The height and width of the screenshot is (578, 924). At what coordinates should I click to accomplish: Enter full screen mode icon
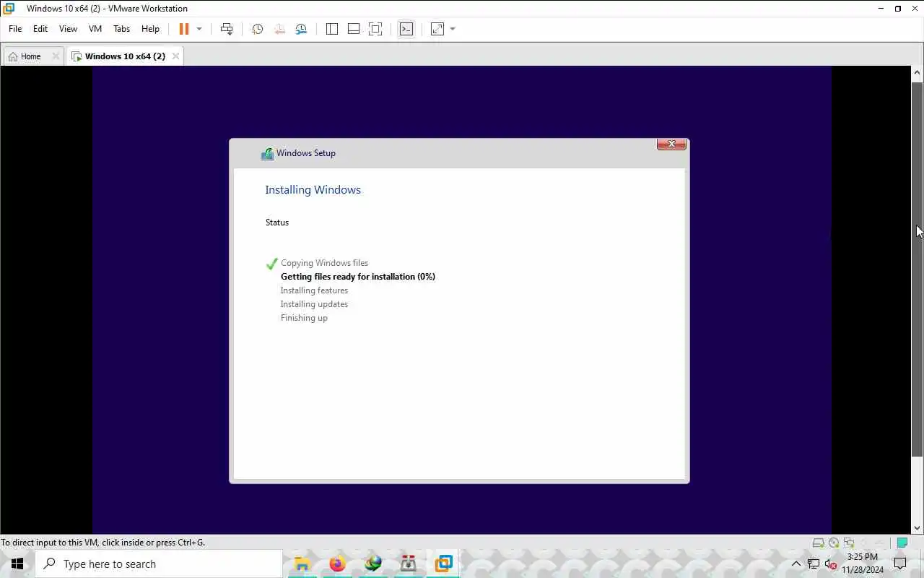point(375,29)
